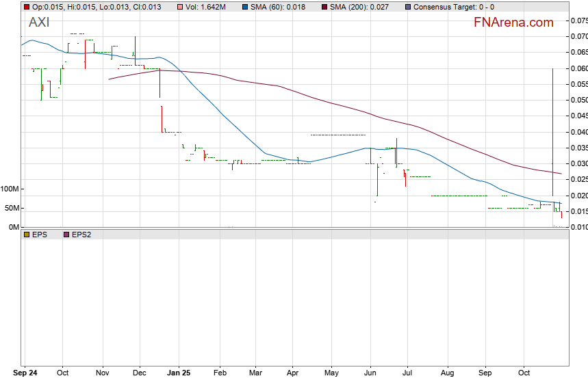Viewport: 588px width, 387px height.
Task: Click the dark red SMA (200) legend square
Action: (325, 7)
